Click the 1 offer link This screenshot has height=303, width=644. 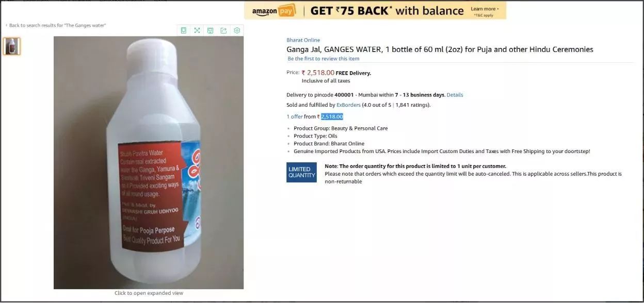pos(295,117)
